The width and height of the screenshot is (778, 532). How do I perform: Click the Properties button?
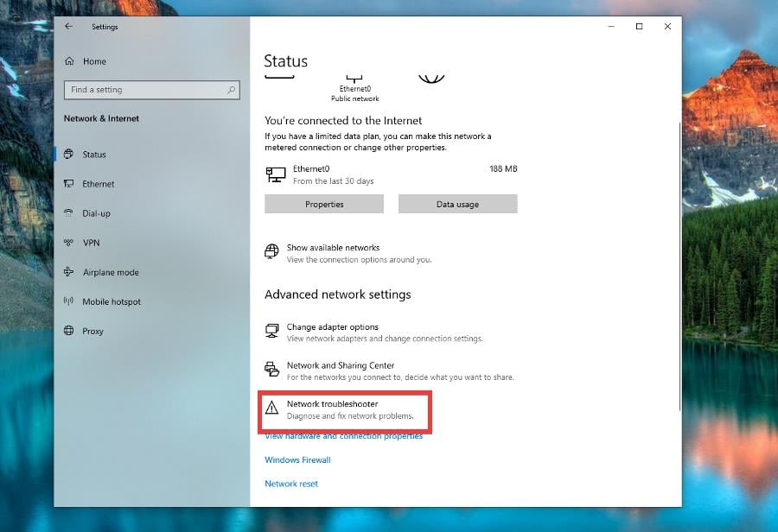324,204
